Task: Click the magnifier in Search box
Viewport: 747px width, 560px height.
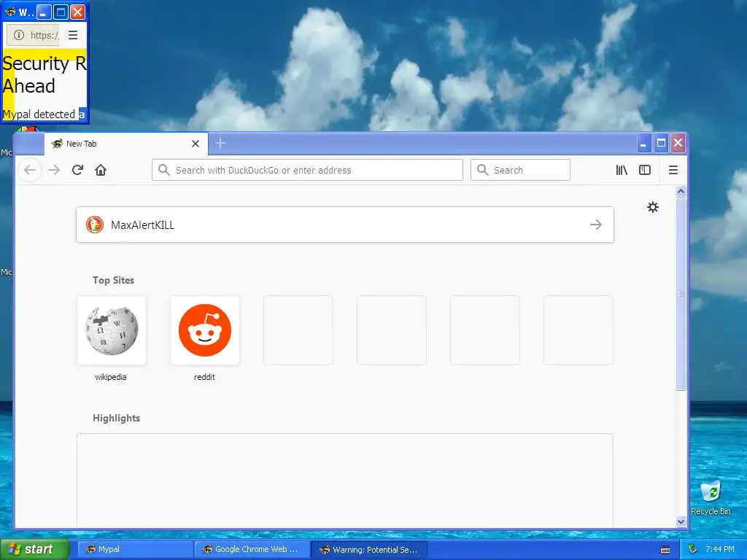Action: coord(483,170)
